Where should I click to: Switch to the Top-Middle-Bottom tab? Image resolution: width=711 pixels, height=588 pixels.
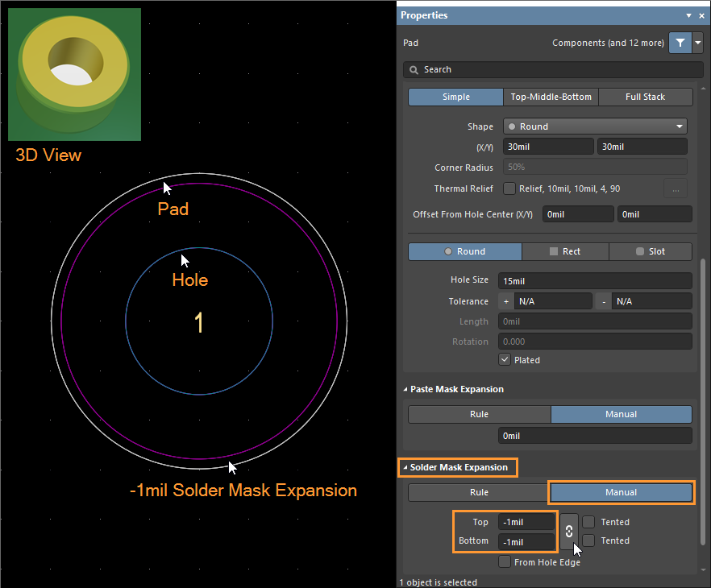click(551, 97)
